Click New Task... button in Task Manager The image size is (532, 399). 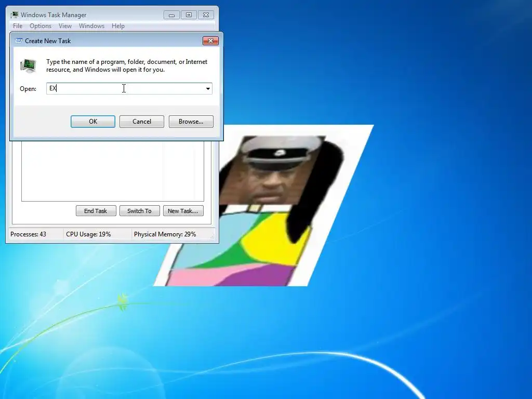[x=183, y=211]
